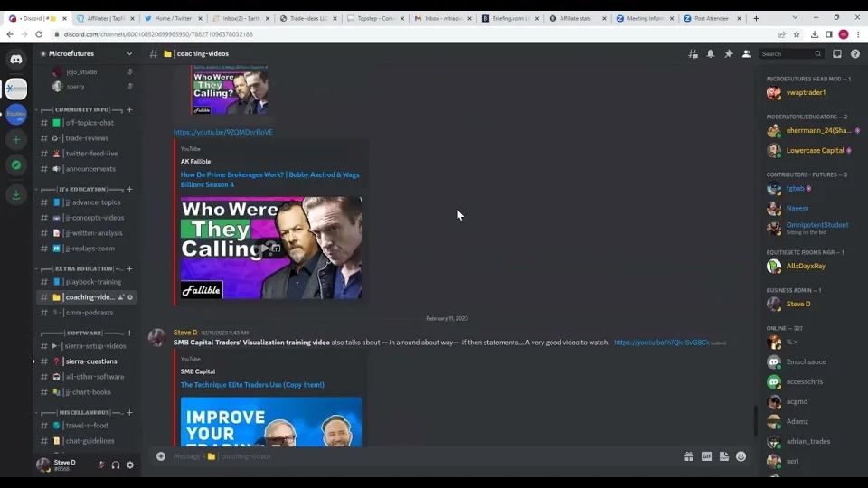Viewport: 868px width, 488px height.
Task: Open the off-topics-chat channel
Action: pyautogui.click(x=86, y=123)
